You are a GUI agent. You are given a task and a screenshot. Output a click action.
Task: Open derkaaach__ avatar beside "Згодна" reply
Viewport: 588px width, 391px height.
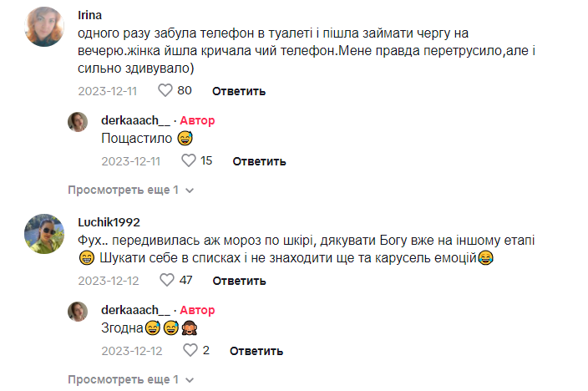[x=79, y=312]
